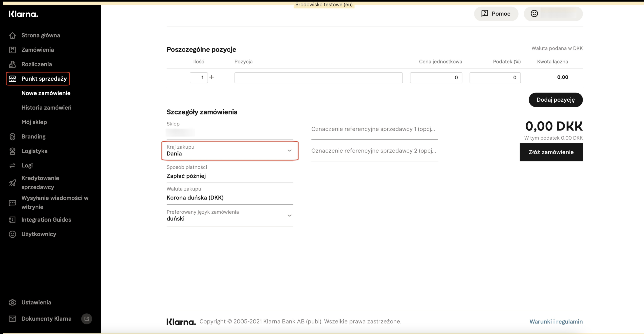Image resolution: width=644 pixels, height=334 pixels.
Task: Click the Waluta podana w DKK note
Action: coord(557,48)
